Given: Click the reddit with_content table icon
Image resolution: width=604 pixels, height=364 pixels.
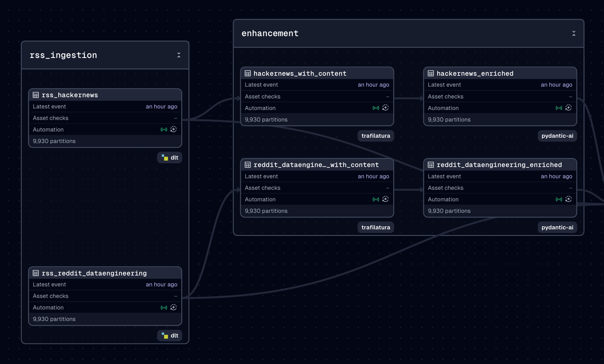Looking at the screenshot, I should point(248,165).
